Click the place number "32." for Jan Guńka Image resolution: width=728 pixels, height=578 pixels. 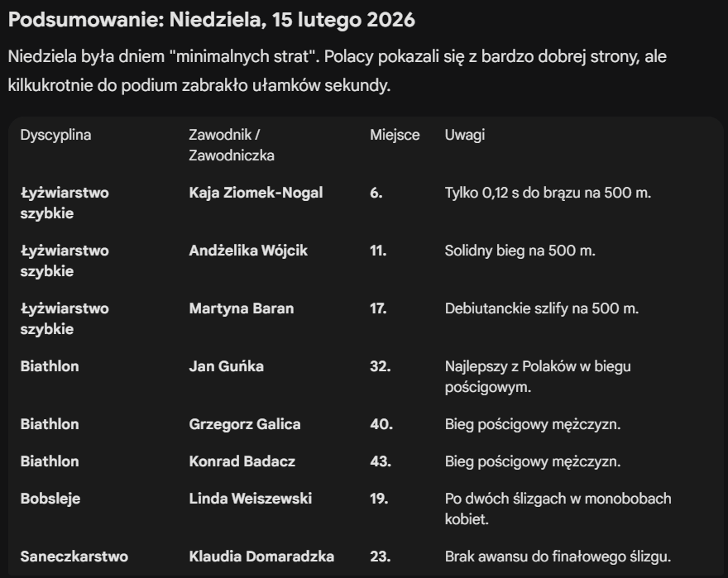pos(381,366)
